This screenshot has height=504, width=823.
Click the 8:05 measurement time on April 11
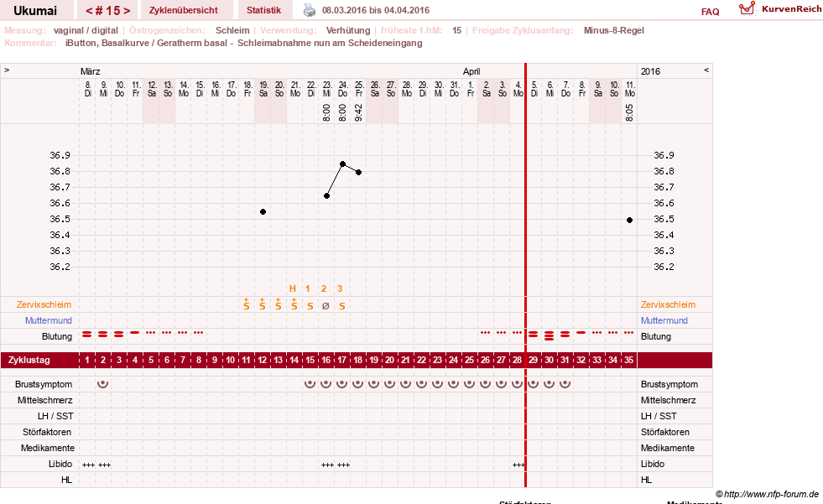(x=629, y=112)
